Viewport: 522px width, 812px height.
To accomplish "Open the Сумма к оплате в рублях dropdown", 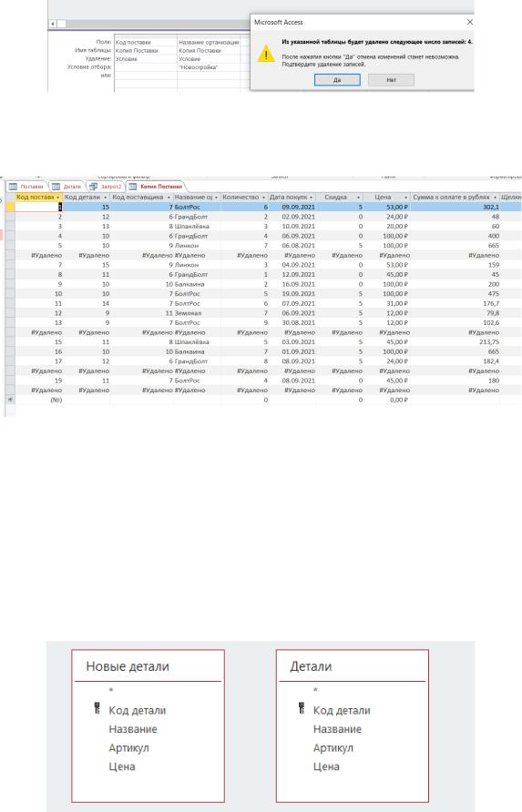I will coord(496,198).
